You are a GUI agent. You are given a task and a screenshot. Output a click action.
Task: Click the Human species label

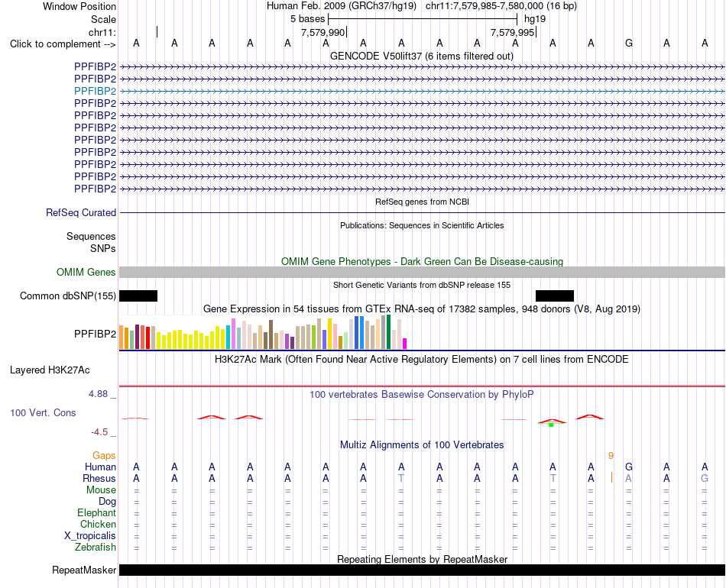coord(100,467)
